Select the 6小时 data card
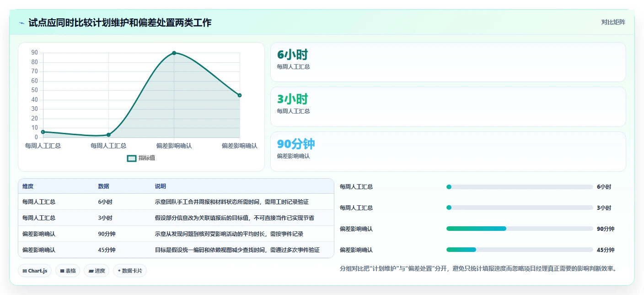This screenshot has height=295, width=644. 448,62
